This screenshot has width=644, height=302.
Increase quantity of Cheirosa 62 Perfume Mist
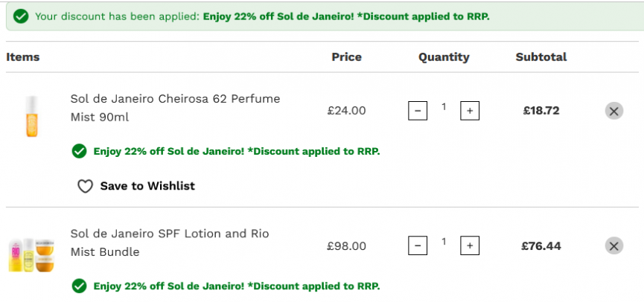(470, 111)
